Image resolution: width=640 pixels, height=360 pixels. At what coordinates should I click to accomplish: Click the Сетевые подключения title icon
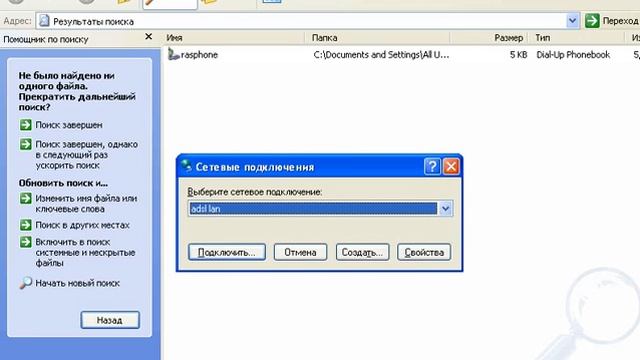point(187,166)
